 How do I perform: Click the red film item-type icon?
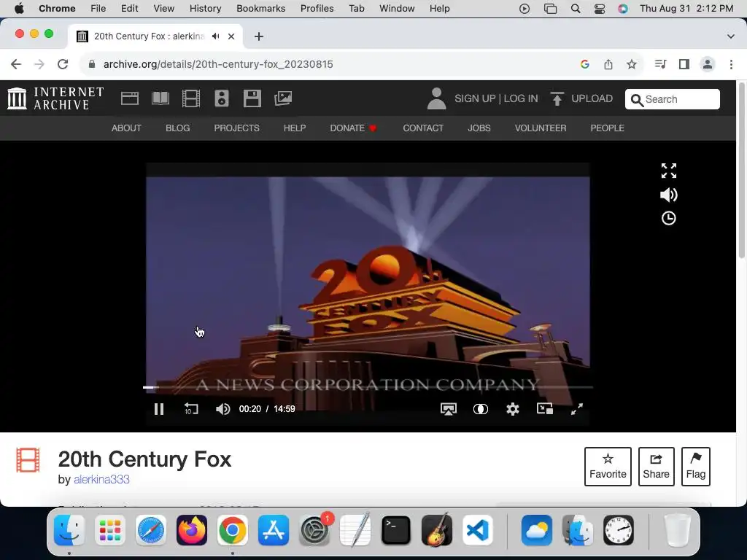point(28,460)
